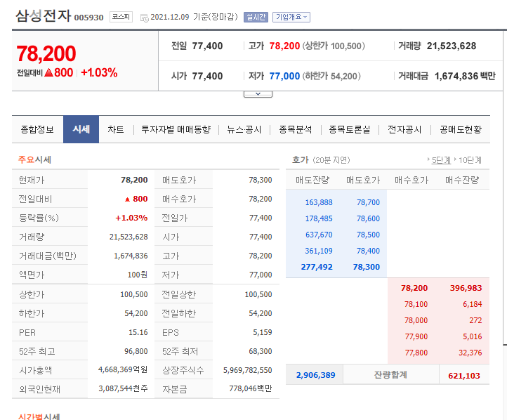507x420 pixels.
Task: Open the 기업개요 dropdown
Action: 291,17
